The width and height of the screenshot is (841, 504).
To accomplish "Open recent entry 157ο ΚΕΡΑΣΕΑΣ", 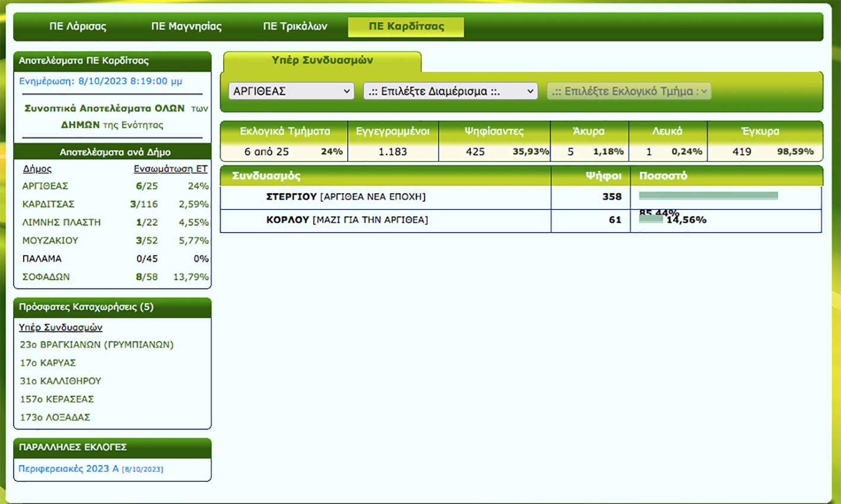I will (56, 399).
